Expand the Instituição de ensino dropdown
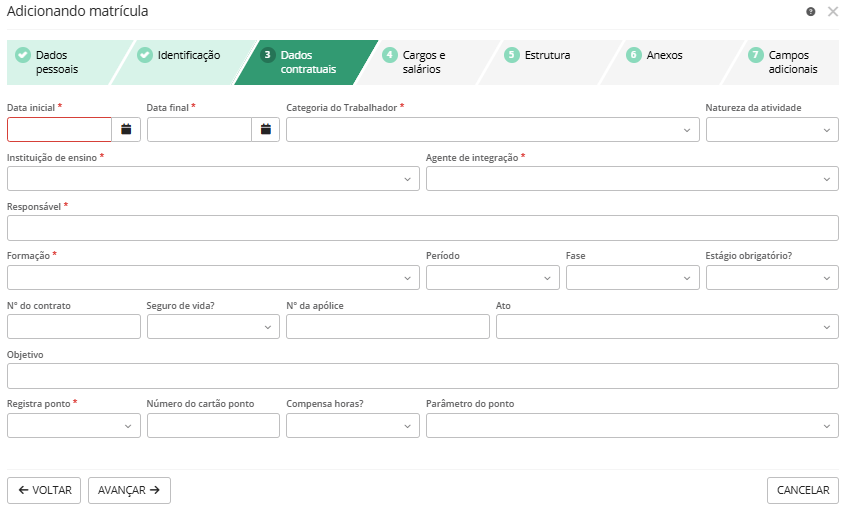This screenshot has width=848, height=505. click(x=213, y=179)
